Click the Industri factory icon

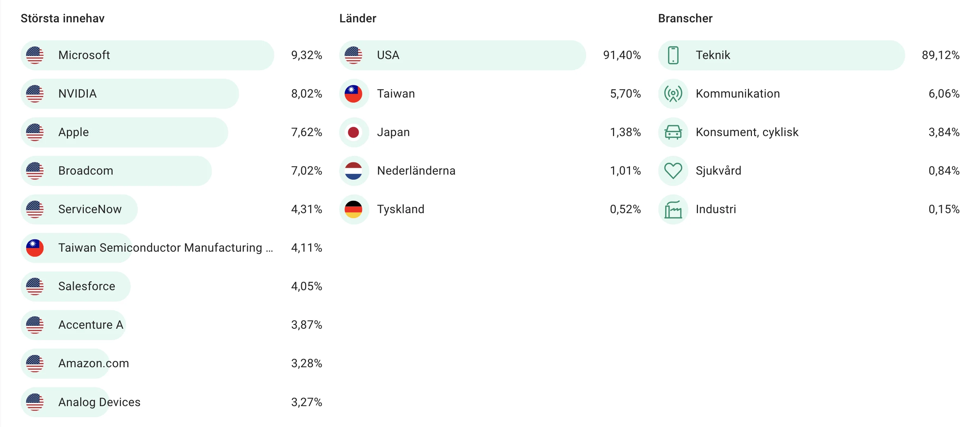tap(673, 209)
